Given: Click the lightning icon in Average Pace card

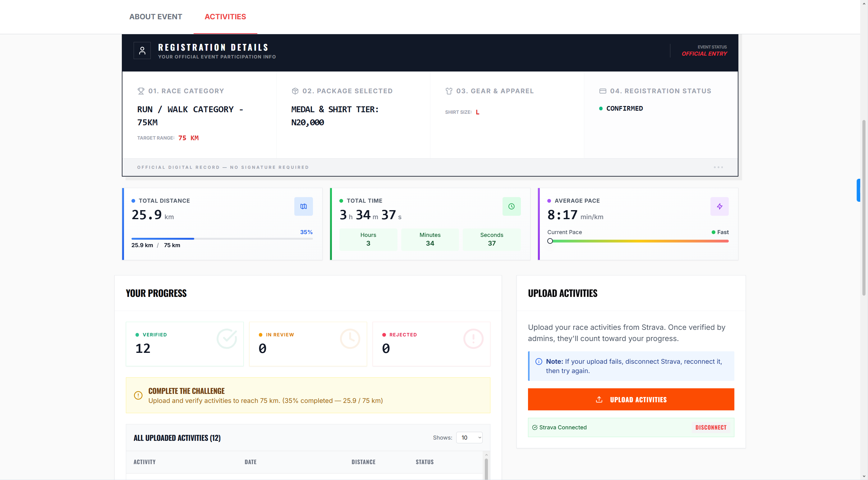Looking at the screenshot, I should coord(719,206).
